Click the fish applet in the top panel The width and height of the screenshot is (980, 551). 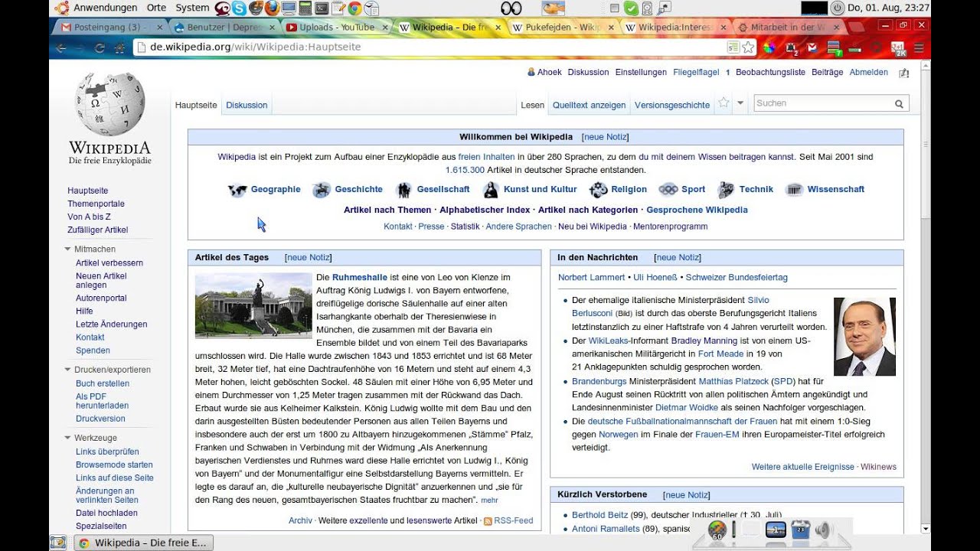[x=554, y=8]
